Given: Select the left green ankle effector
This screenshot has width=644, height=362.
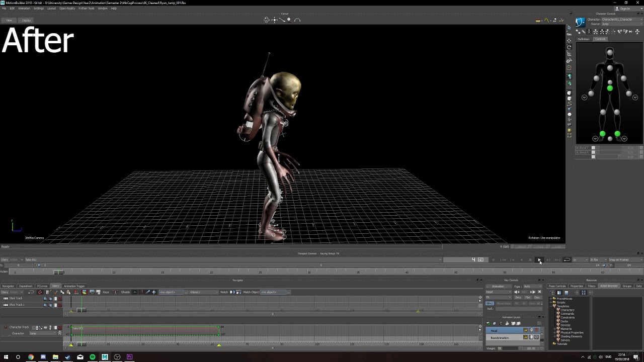Looking at the screenshot, I should pos(602,134).
